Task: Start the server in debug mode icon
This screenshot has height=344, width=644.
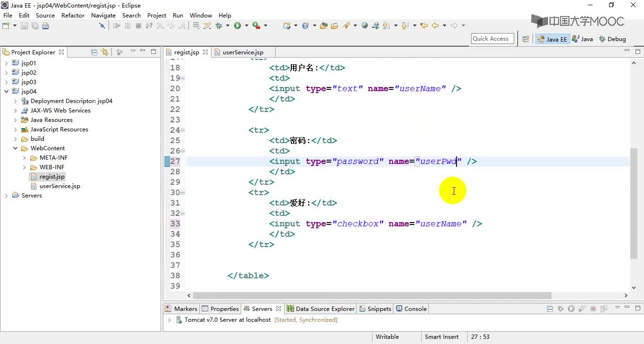Action: pos(560,309)
